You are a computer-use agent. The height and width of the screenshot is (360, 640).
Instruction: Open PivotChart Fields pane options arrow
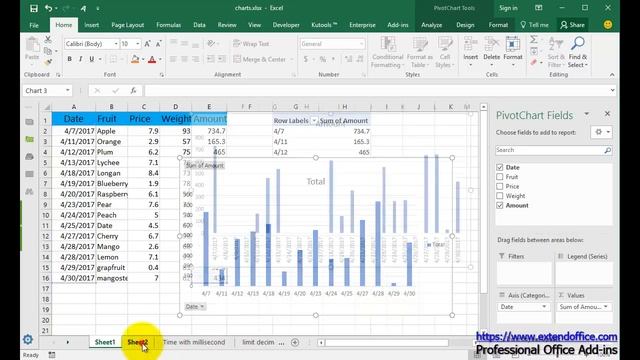coord(587,114)
